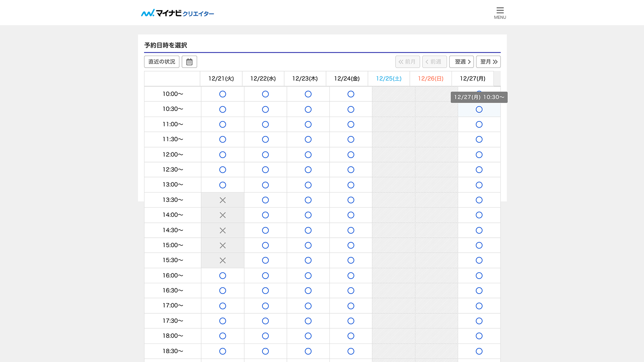
Task: Click the disabled 前月 button
Action: point(408,62)
